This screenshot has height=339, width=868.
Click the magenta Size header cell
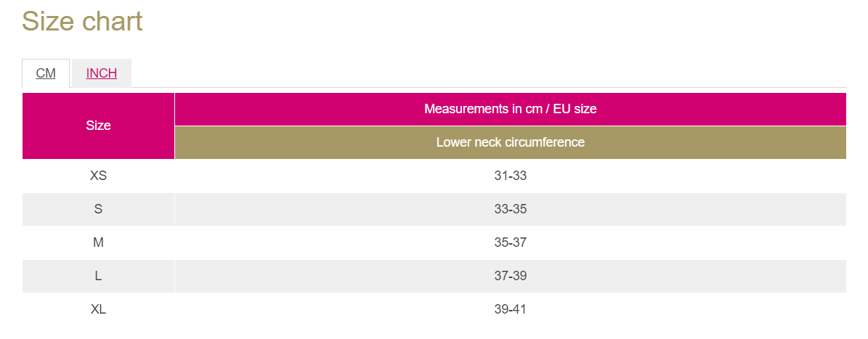tap(98, 126)
